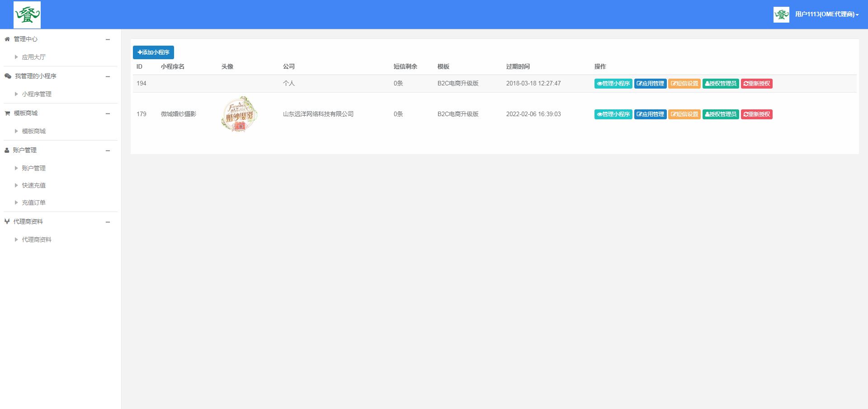Collapse the 管理中心 sidebar section
This screenshot has height=409, width=868.
pyautogui.click(x=108, y=40)
